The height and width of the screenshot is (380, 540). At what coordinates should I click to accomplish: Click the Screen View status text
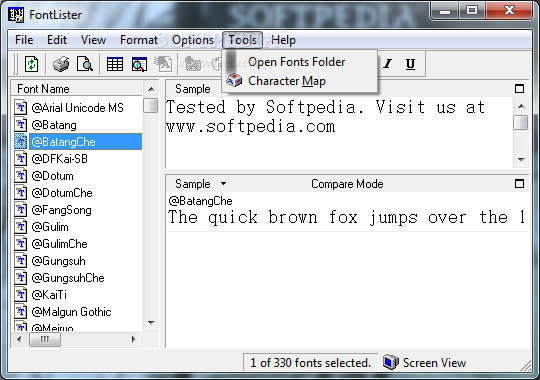point(434,363)
